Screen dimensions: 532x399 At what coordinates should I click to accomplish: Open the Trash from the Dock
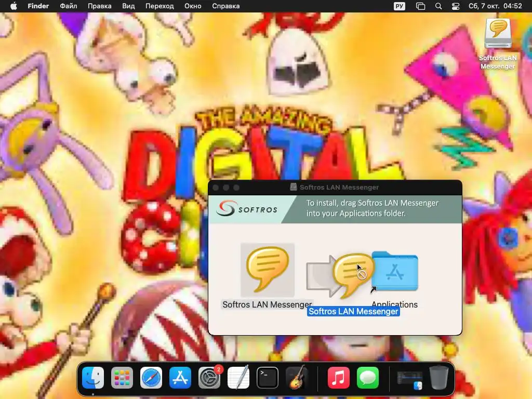tap(438, 377)
